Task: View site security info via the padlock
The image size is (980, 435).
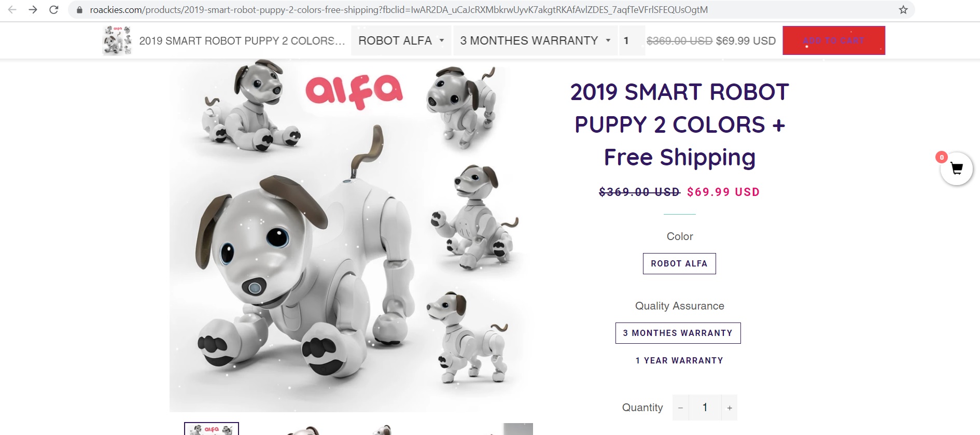Action: (x=79, y=9)
